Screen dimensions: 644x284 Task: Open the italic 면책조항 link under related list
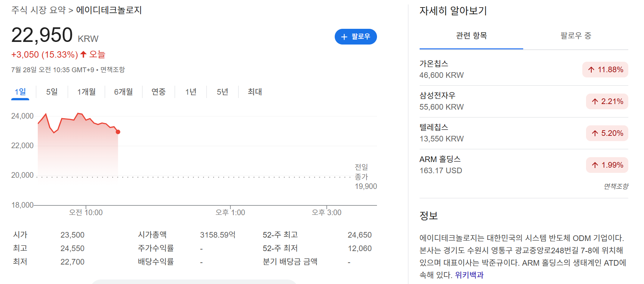tap(616, 186)
